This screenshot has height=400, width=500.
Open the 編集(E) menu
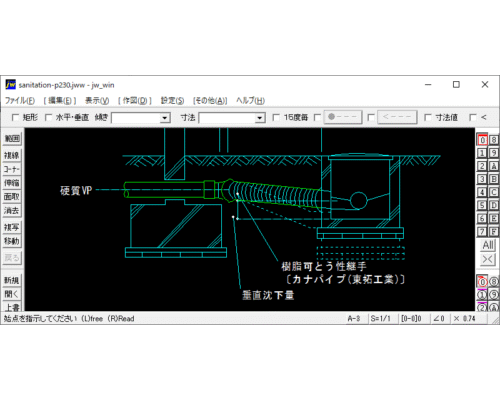coord(60,100)
